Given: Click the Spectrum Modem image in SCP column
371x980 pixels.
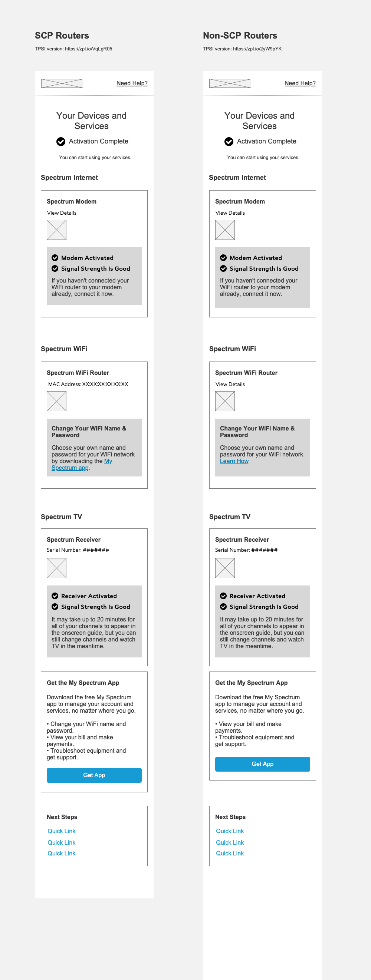Looking at the screenshot, I should point(57,230).
